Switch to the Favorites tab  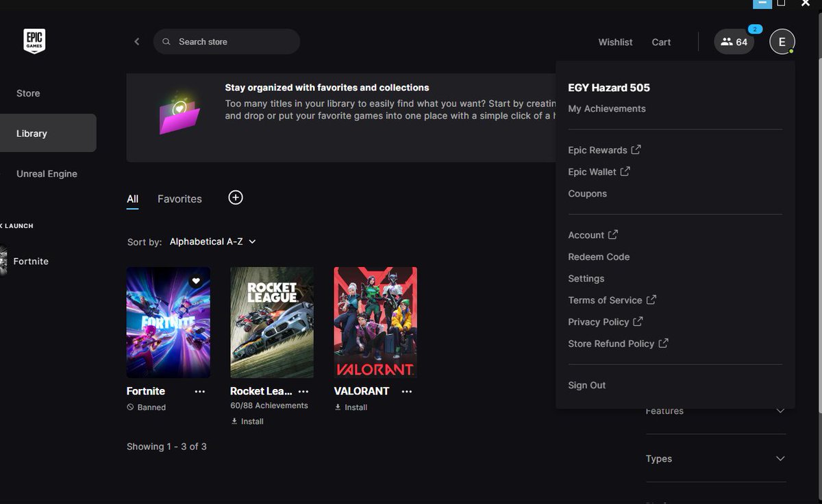179,199
